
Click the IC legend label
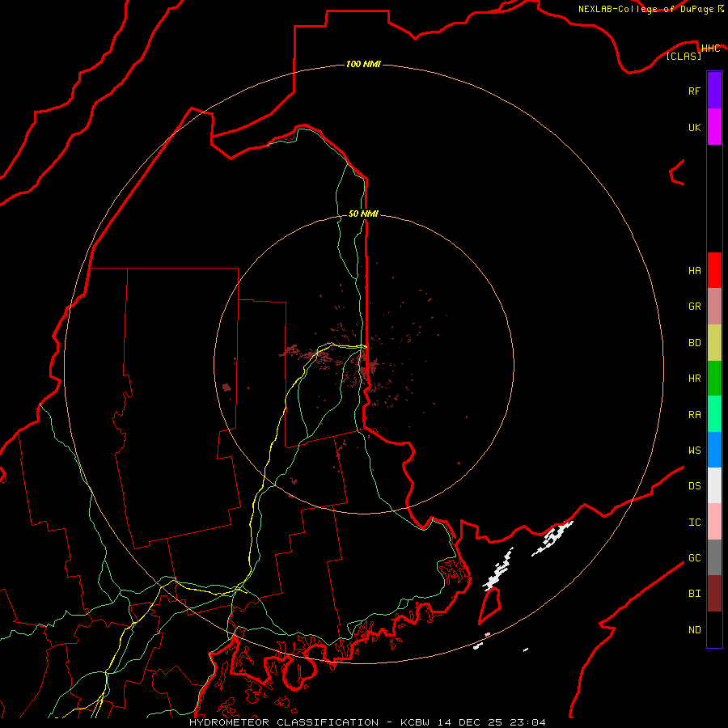694,523
